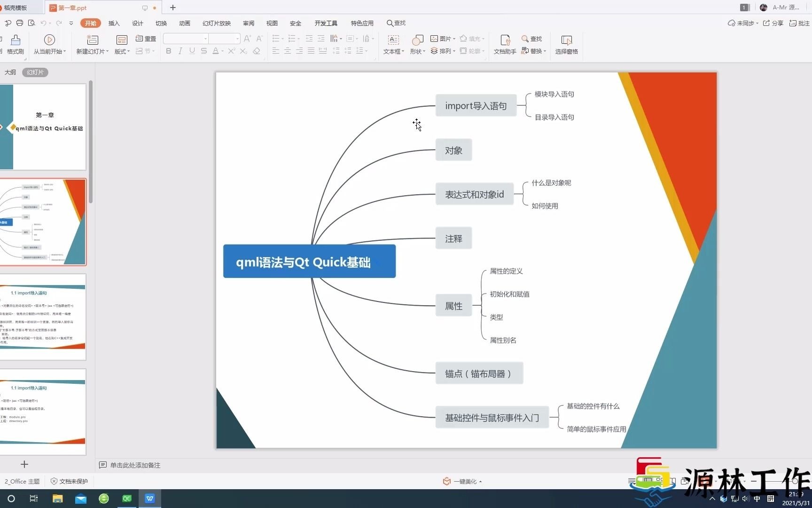Center align text
The image size is (812, 508).
click(288, 51)
